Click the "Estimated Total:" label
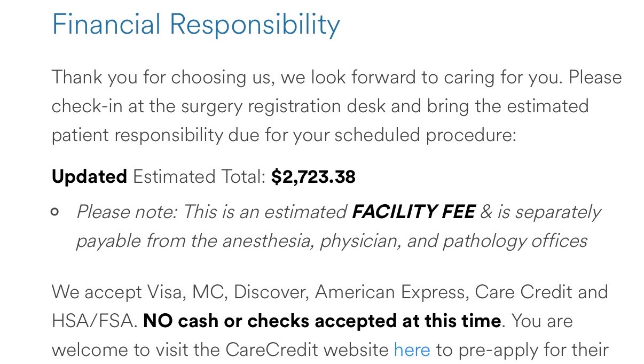Image resolution: width=644 pixels, height=364 pixels. [199, 177]
